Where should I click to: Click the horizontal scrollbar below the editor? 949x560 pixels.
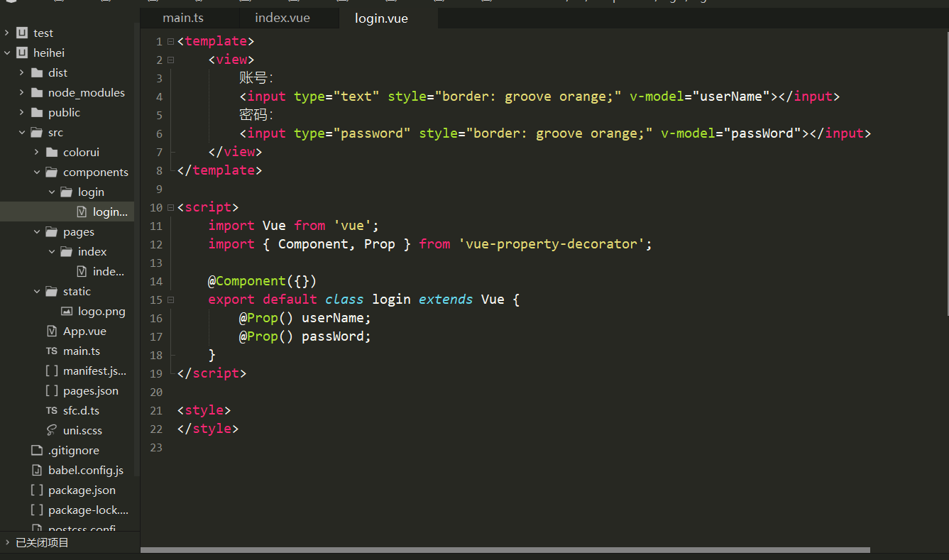(504, 550)
